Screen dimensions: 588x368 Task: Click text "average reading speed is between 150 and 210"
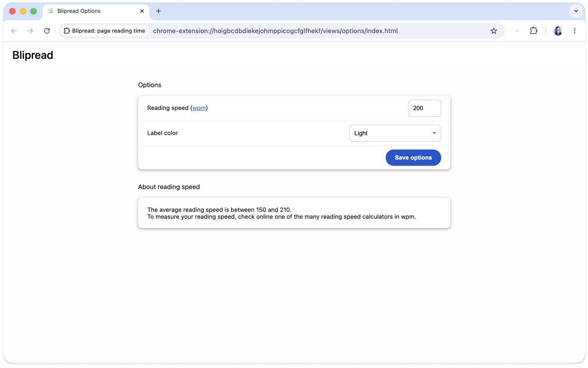(225, 210)
